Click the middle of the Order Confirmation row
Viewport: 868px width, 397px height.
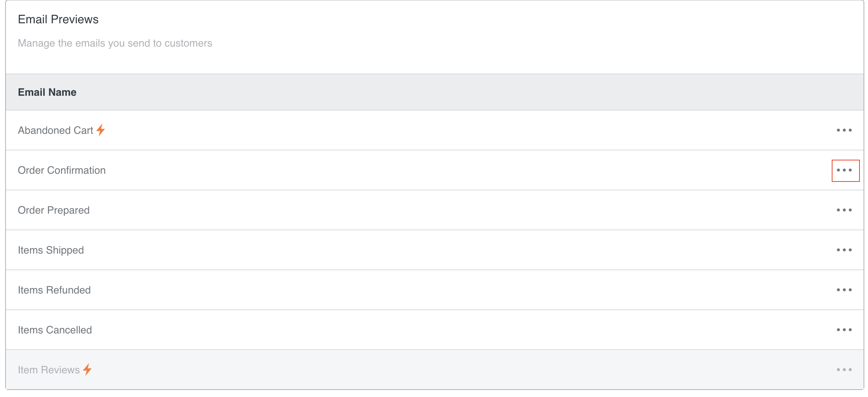[x=434, y=170]
